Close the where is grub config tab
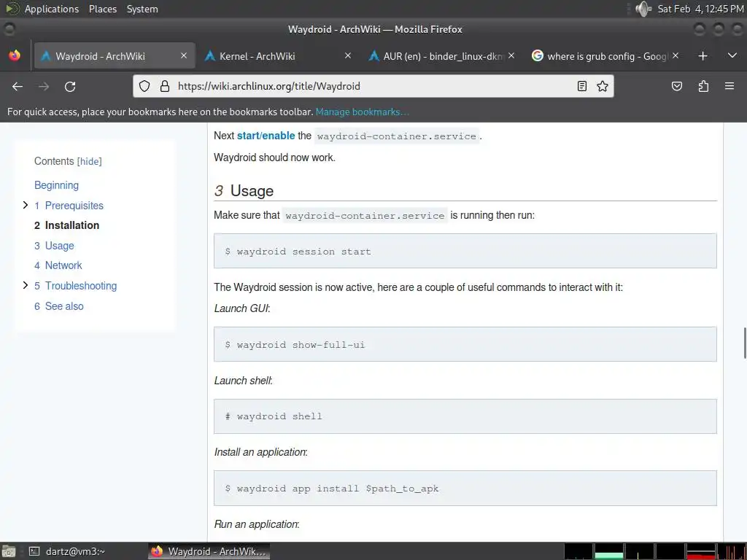This screenshot has width=747, height=560. coord(676,55)
